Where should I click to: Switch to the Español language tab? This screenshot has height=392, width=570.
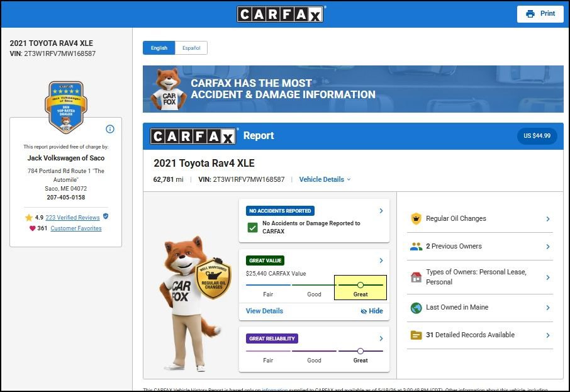click(191, 48)
